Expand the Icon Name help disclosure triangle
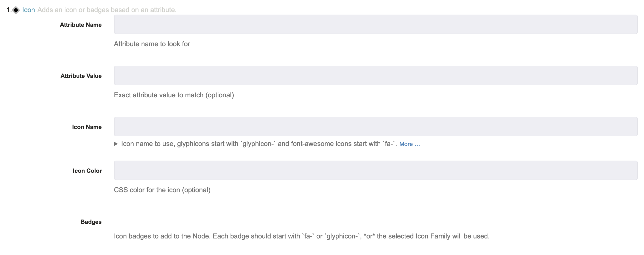 tap(116, 144)
